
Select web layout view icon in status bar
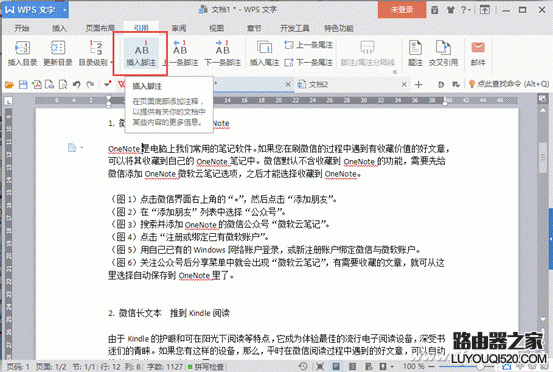click(x=368, y=367)
